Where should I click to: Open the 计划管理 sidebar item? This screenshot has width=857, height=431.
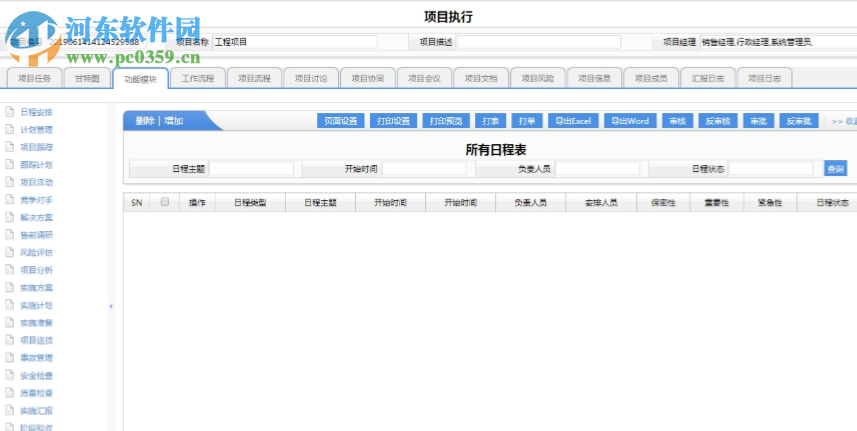click(x=36, y=130)
